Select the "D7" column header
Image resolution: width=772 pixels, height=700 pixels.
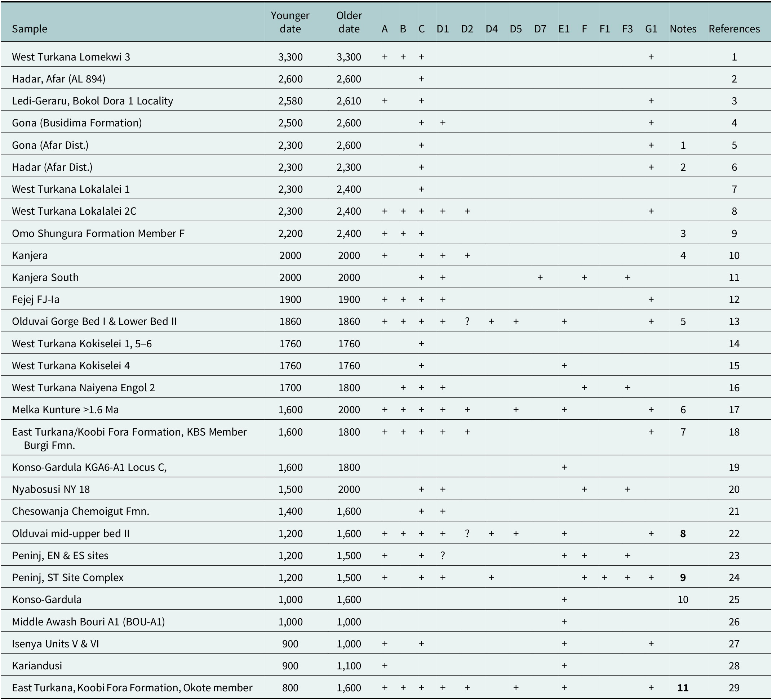(540, 29)
